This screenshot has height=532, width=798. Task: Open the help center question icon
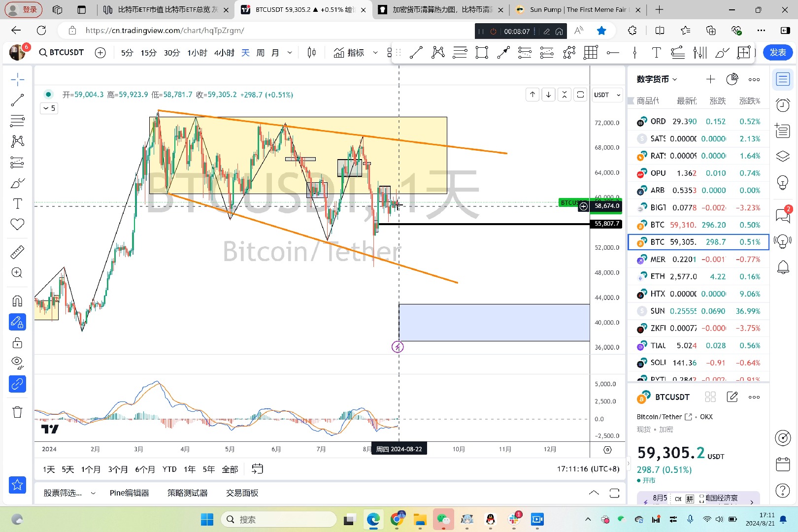tap(783, 491)
